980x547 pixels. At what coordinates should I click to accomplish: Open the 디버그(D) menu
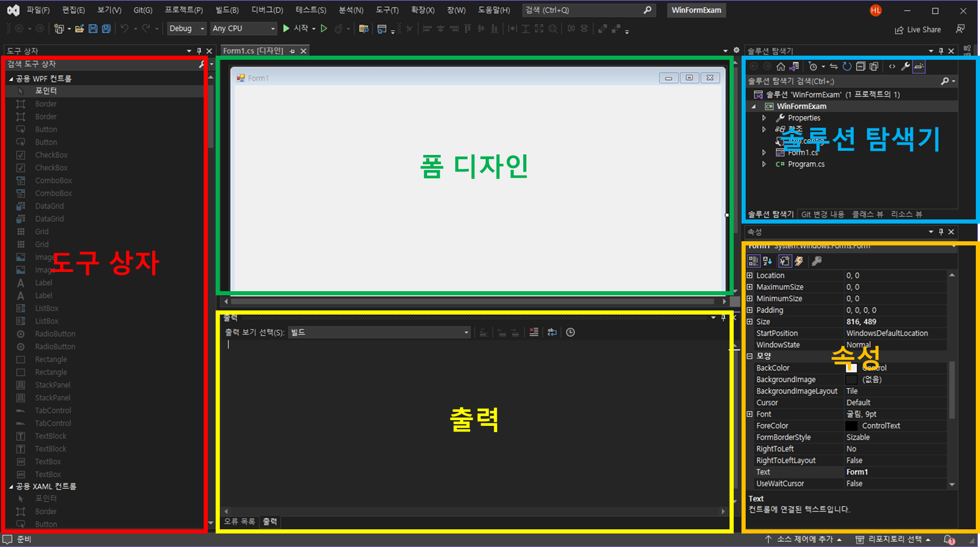(x=267, y=10)
